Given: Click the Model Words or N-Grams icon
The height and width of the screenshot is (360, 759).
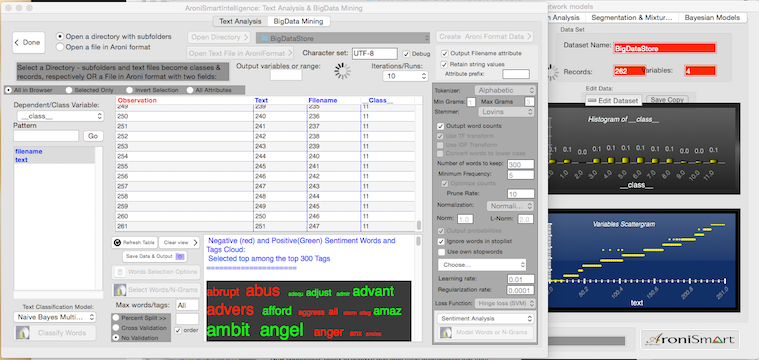Looking at the screenshot, I should [x=445, y=333].
